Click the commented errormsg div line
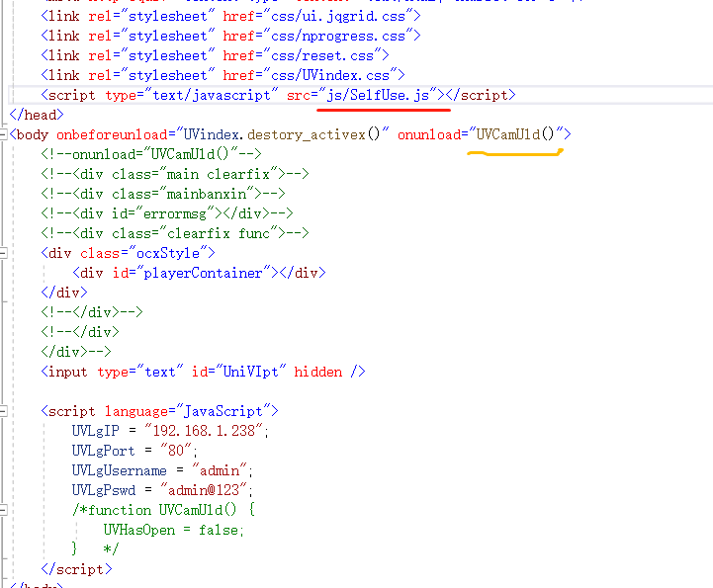Image resolution: width=713 pixels, height=588 pixels. click(x=167, y=213)
